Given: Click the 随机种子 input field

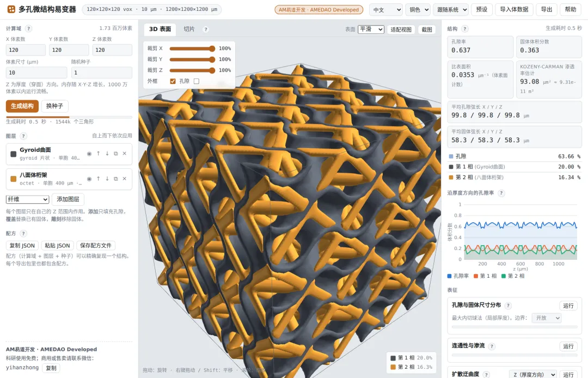Looking at the screenshot, I should [102, 73].
